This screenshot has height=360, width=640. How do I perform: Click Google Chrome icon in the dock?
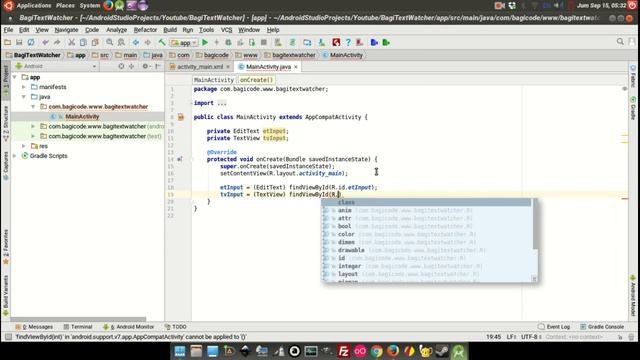[376, 351]
